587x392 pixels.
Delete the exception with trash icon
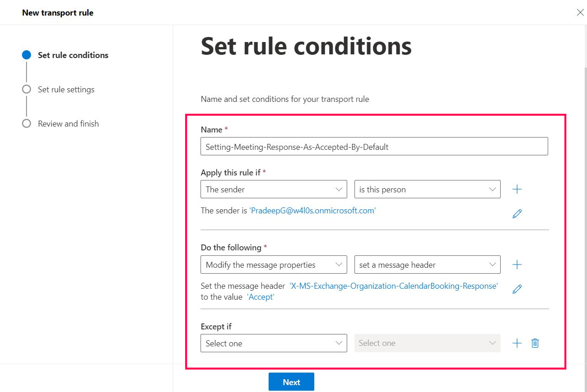pos(535,343)
